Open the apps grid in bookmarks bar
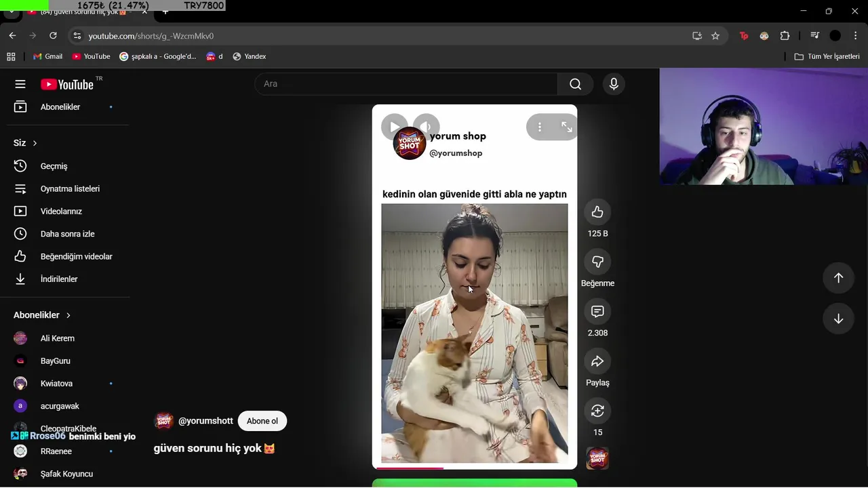Image resolution: width=868 pixels, height=488 pixels. coord(11,56)
